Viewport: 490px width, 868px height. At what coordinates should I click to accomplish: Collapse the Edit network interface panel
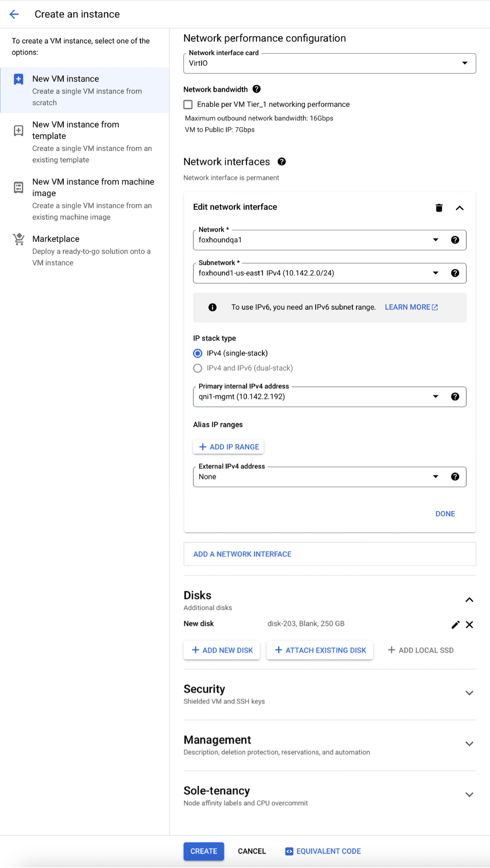[x=460, y=208]
